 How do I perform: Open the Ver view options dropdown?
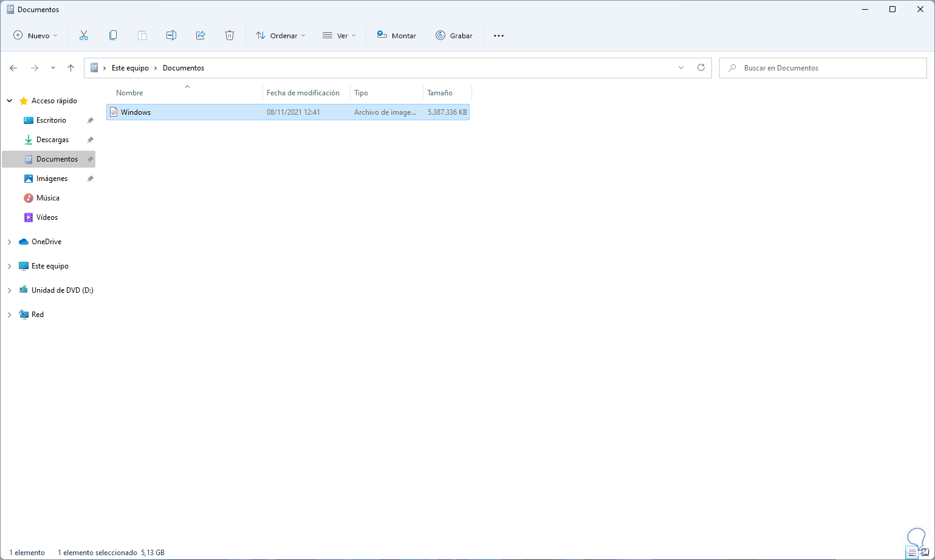tap(339, 36)
